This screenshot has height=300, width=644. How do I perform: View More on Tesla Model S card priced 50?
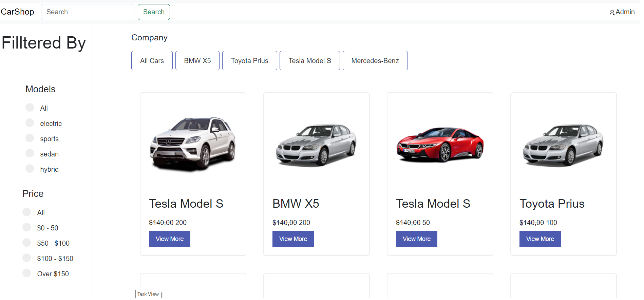tap(417, 239)
